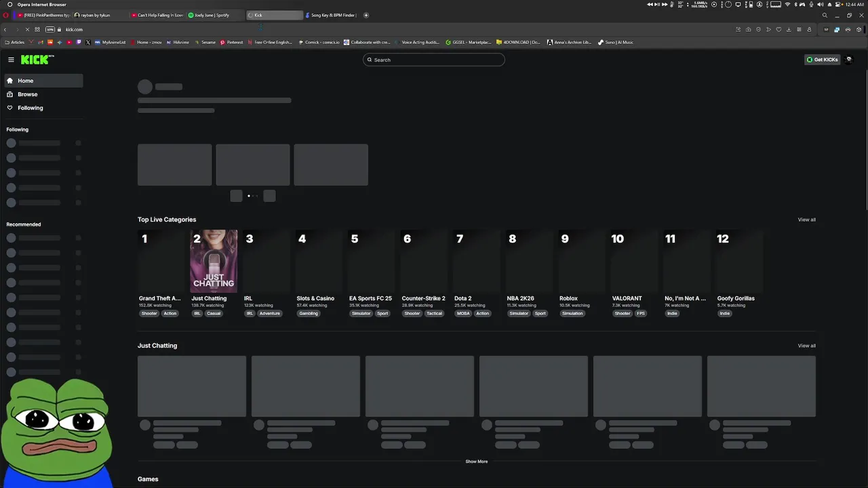This screenshot has height=488, width=868.
Task: Click the Casual tag under Just Chatting
Action: pyautogui.click(x=214, y=313)
